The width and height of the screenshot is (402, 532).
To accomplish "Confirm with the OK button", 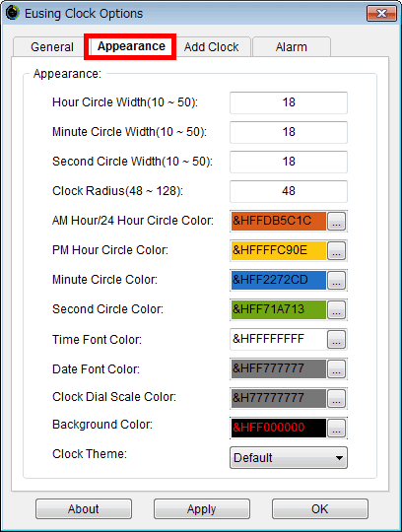I will tap(319, 509).
